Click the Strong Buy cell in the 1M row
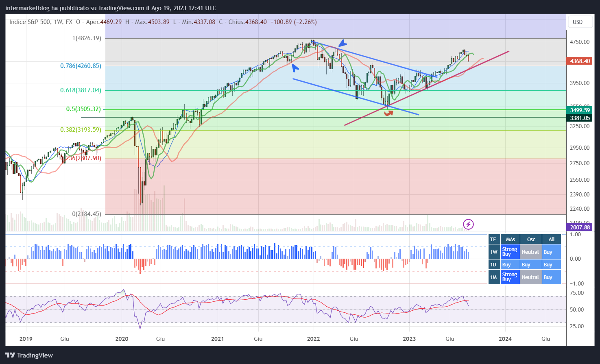Screen dimensions: 600x364 tap(510, 277)
